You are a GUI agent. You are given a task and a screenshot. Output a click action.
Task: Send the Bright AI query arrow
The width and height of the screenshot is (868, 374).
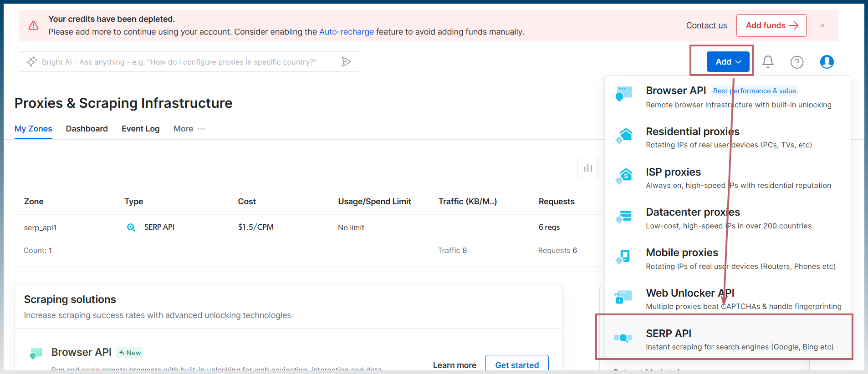tap(346, 62)
